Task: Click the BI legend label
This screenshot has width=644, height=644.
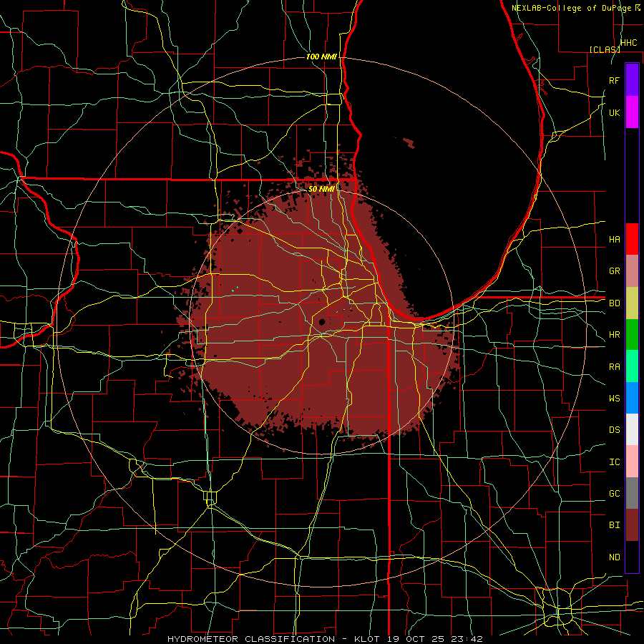Action: (x=615, y=525)
